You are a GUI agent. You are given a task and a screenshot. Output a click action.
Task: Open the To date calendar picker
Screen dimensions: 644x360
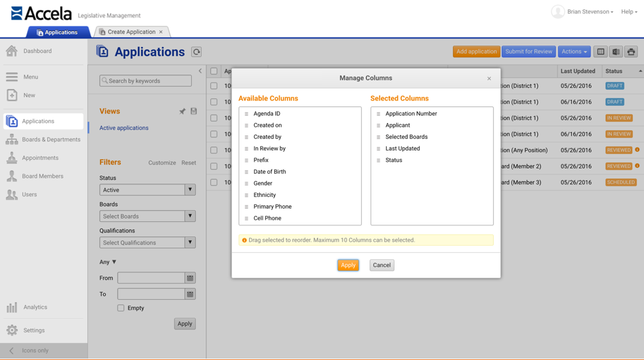[190, 294]
